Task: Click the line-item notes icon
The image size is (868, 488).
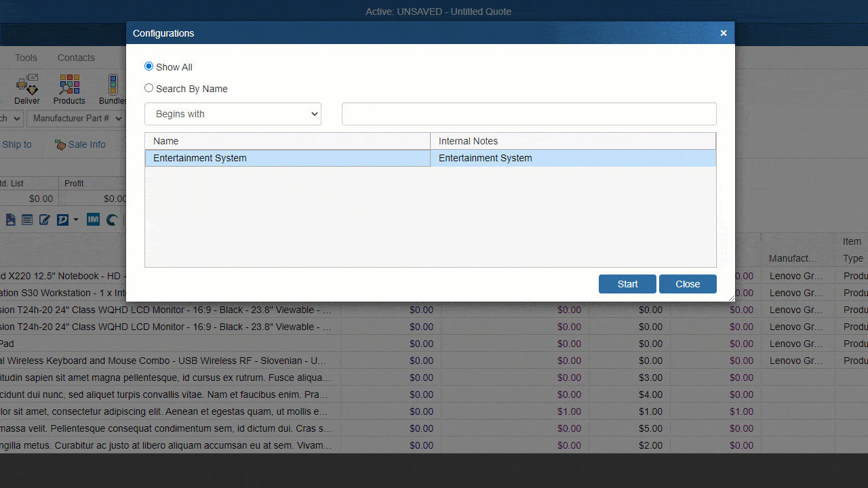Action: (26, 220)
